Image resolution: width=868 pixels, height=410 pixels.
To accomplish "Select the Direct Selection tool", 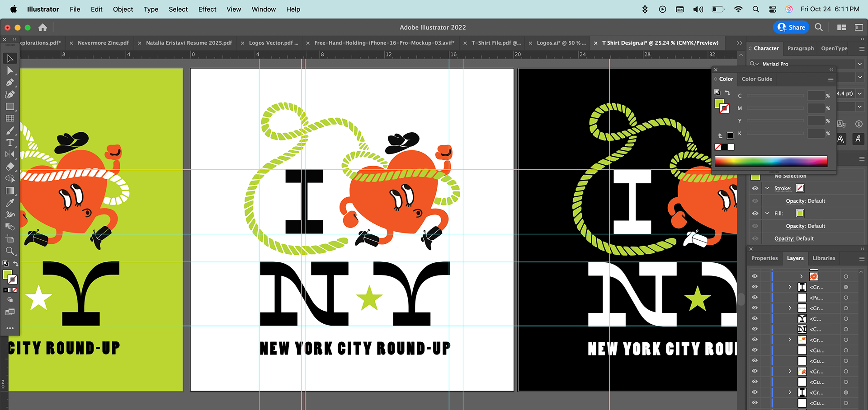I will [10, 70].
